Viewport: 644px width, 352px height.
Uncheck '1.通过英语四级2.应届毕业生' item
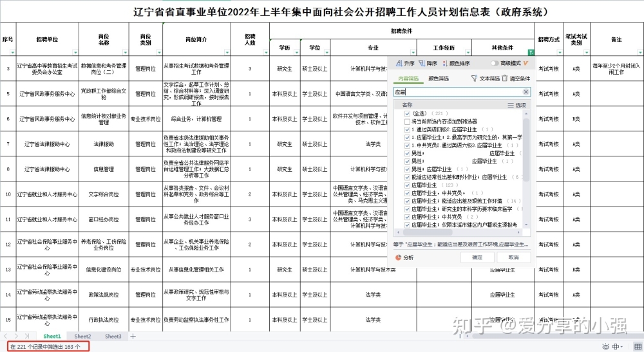[x=407, y=129]
